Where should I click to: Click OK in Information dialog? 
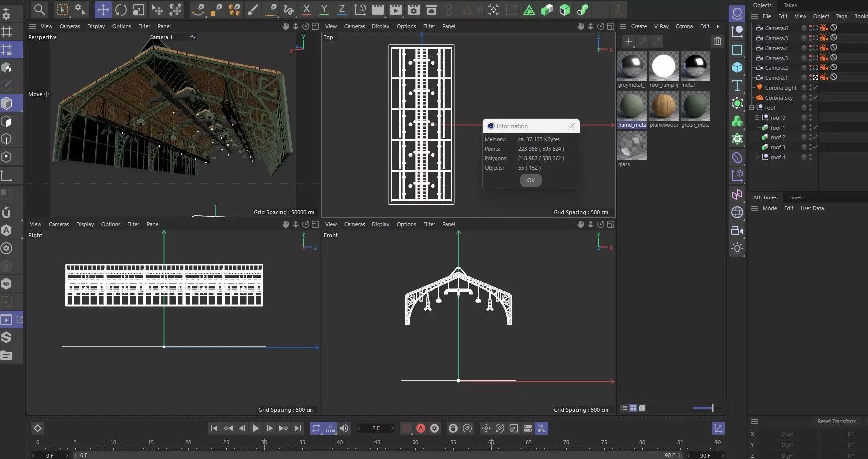pyautogui.click(x=531, y=180)
